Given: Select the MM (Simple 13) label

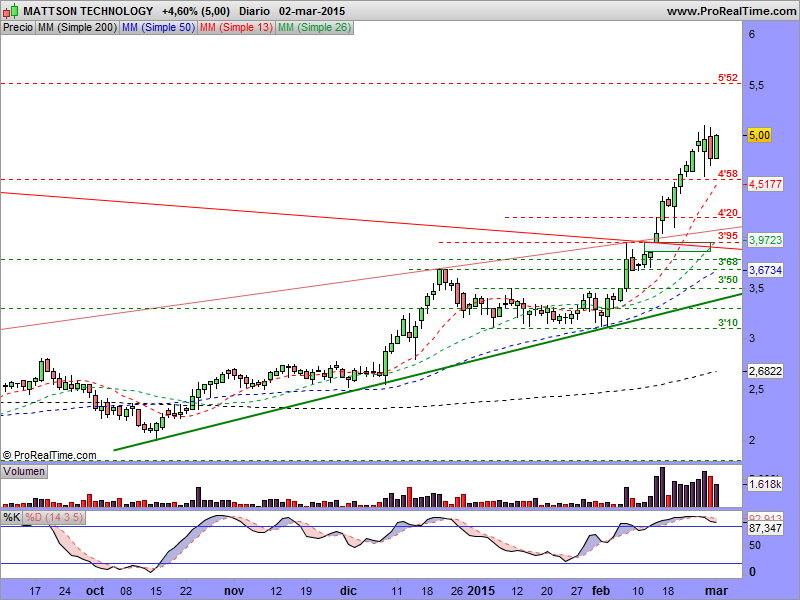Looking at the screenshot, I should point(236,28).
